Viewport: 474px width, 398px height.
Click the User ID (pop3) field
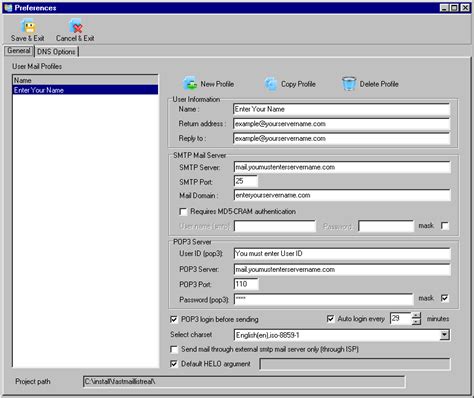pyautogui.click(x=342, y=254)
